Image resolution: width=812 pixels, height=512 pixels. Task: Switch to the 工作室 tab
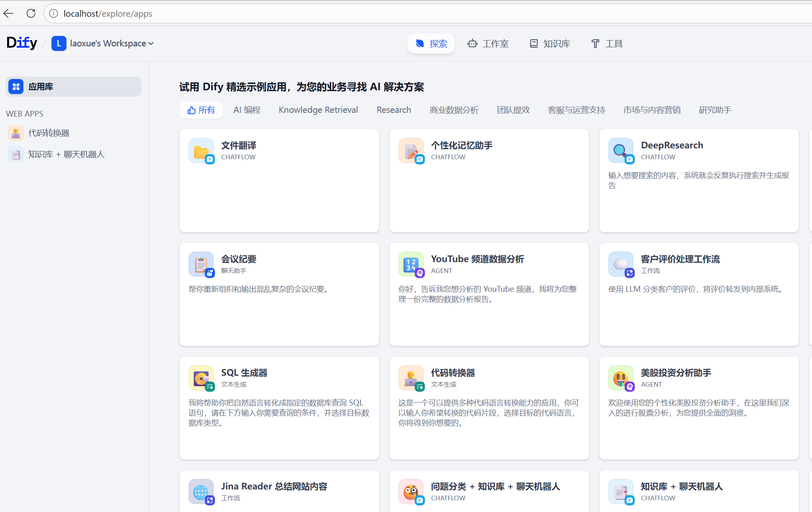pyautogui.click(x=488, y=43)
